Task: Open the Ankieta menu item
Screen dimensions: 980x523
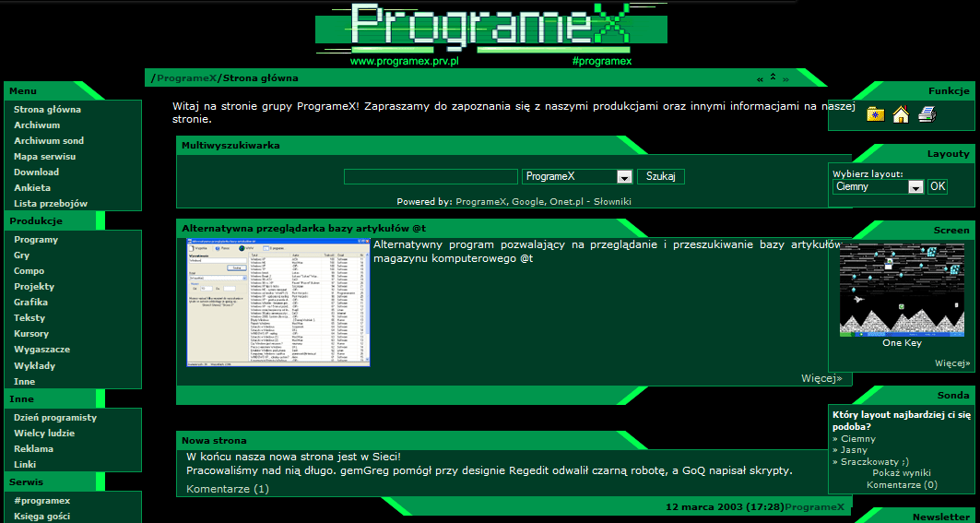Action: 32,187
